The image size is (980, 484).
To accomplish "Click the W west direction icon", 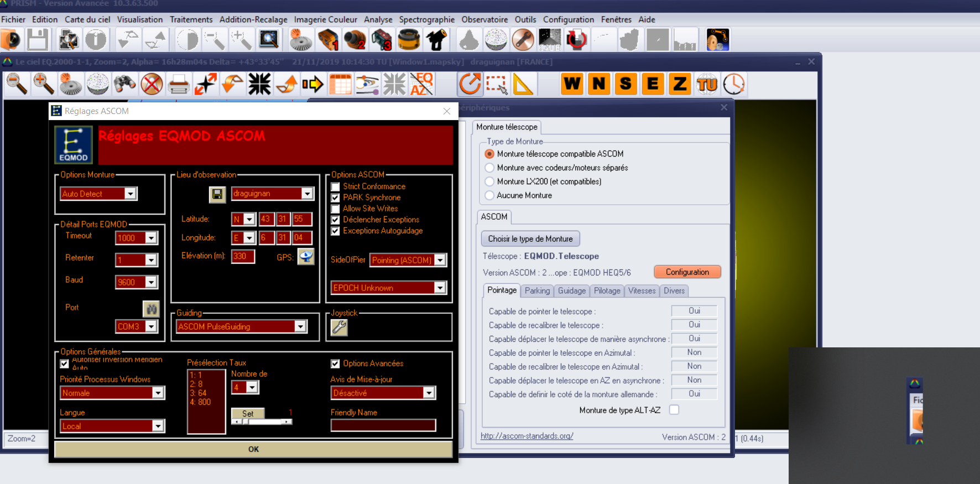I will tap(572, 84).
